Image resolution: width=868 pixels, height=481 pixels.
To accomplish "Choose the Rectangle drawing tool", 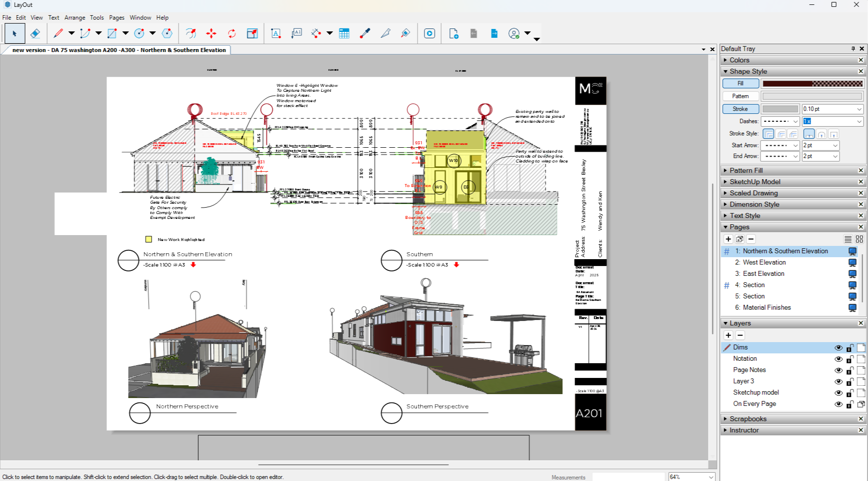I will coord(112,33).
